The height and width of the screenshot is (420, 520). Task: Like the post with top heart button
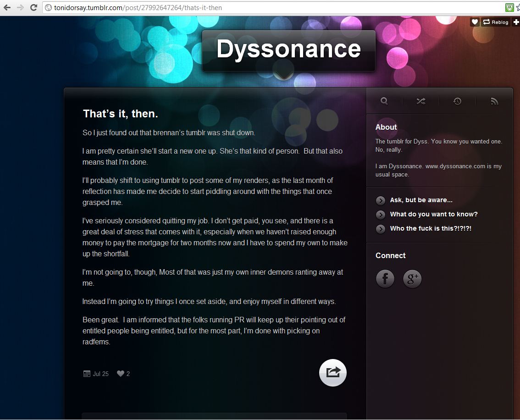(x=475, y=22)
